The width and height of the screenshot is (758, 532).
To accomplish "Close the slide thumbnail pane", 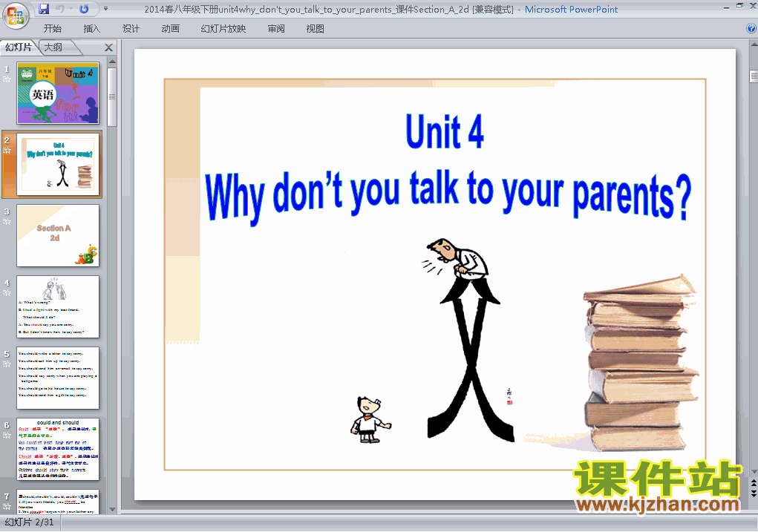I will pos(109,47).
